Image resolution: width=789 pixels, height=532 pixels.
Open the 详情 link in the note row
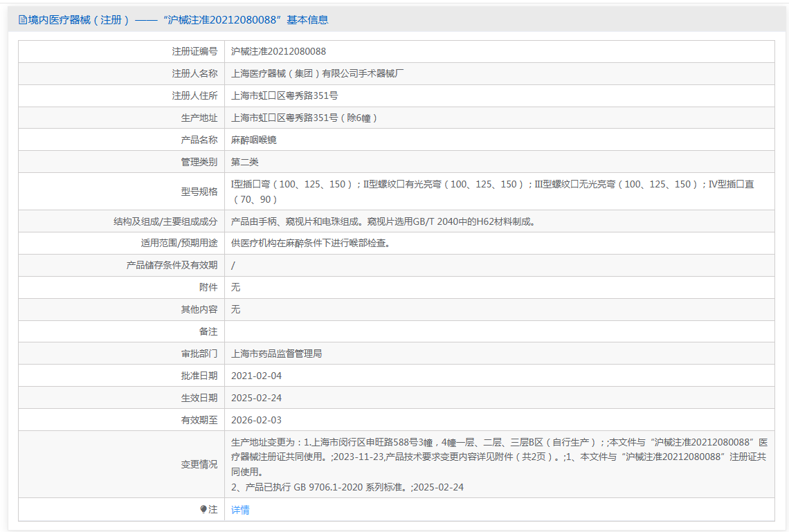pyautogui.click(x=240, y=510)
